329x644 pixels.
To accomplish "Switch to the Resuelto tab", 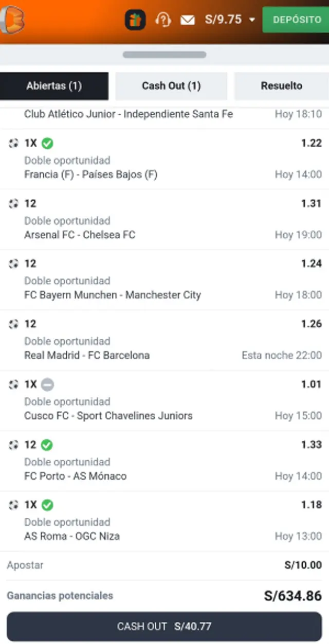I will click(282, 86).
